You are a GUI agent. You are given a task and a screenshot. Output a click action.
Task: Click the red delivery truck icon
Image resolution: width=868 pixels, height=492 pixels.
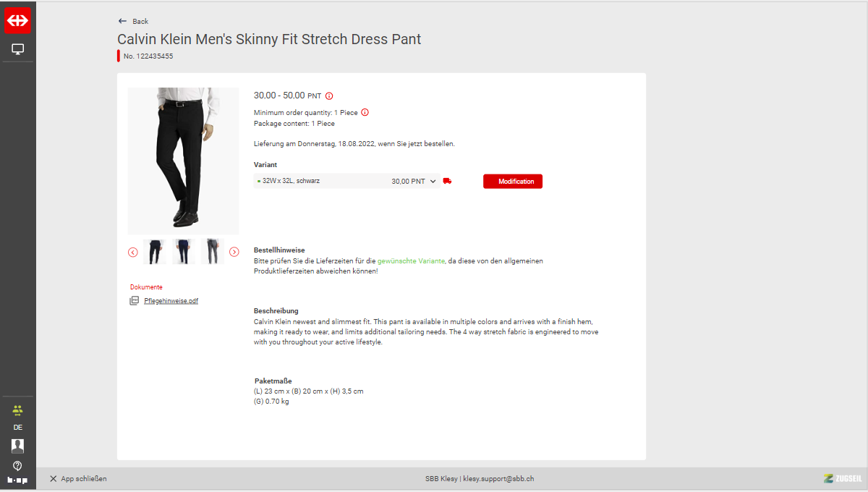[x=447, y=182]
